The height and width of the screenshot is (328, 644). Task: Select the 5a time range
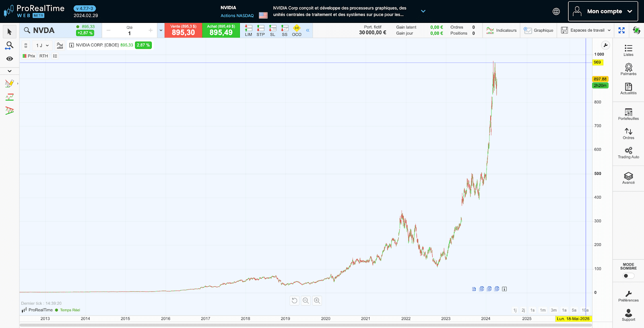coord(574,310)
